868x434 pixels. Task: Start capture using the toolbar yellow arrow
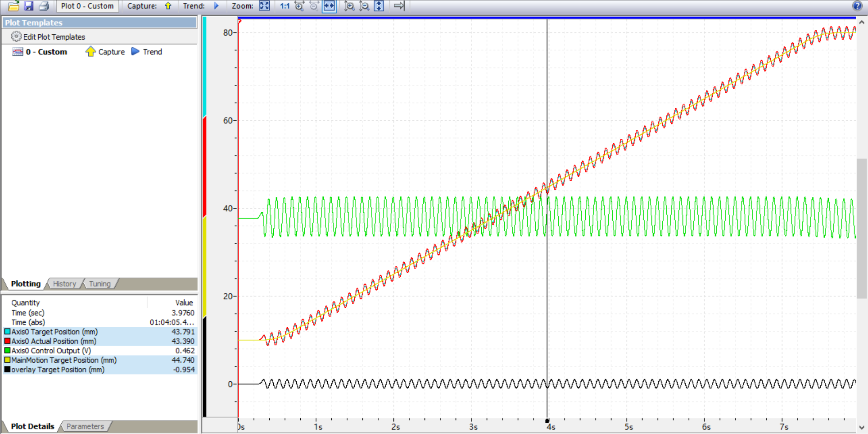pyautogui.click(x=168, y=6)
